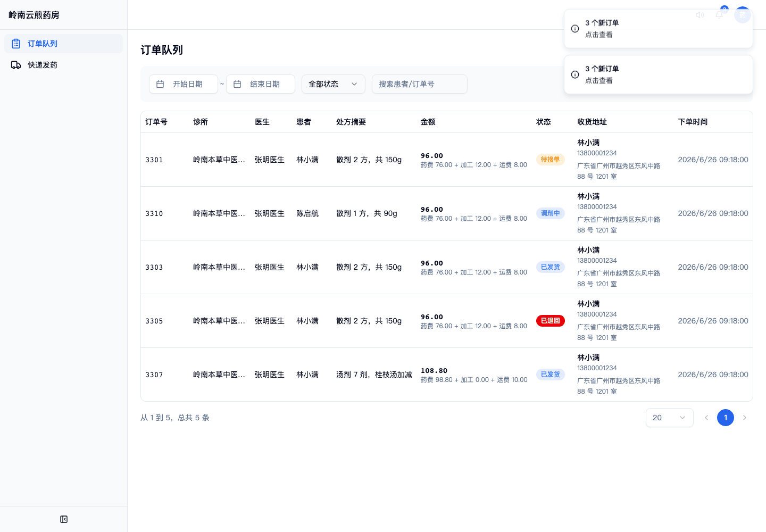
Task: Click the 医生 column header
Action: [262, 122]
